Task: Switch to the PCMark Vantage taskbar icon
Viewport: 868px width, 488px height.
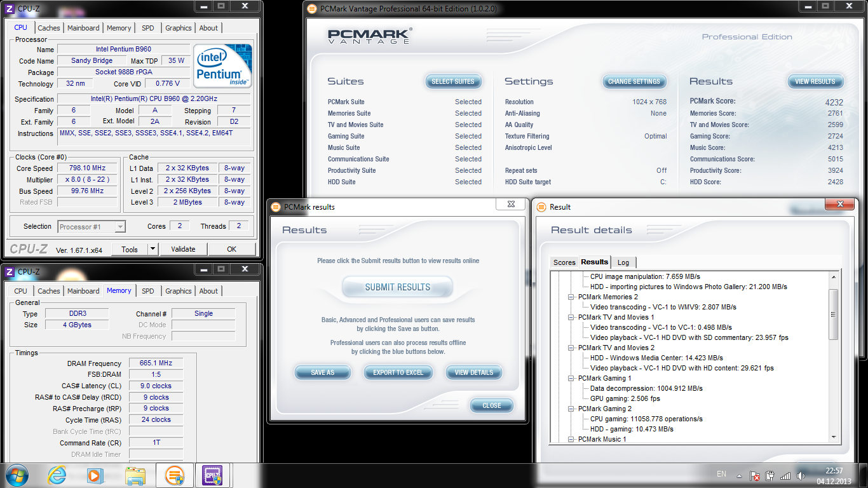Action: [174, 475]
